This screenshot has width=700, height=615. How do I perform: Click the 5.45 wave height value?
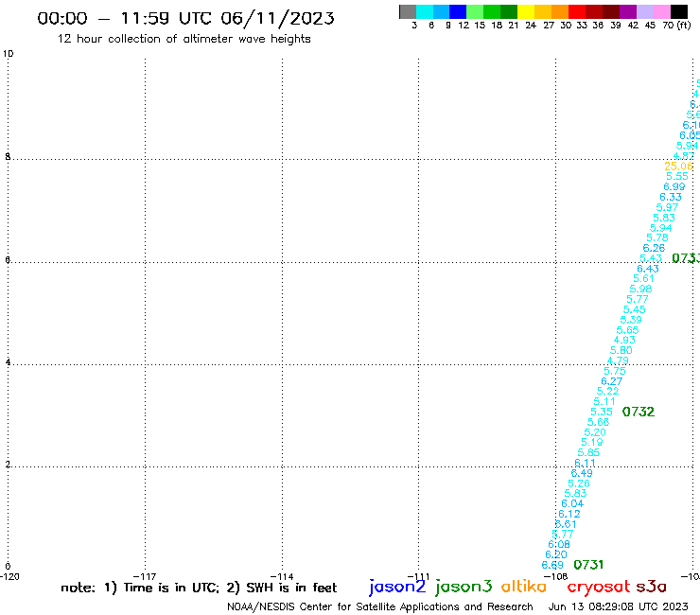coord(635,310)
